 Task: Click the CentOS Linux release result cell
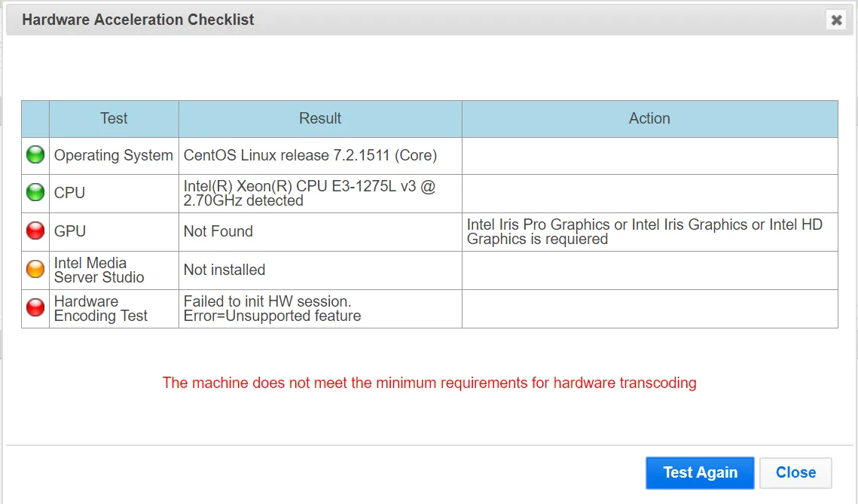[320, 155]
